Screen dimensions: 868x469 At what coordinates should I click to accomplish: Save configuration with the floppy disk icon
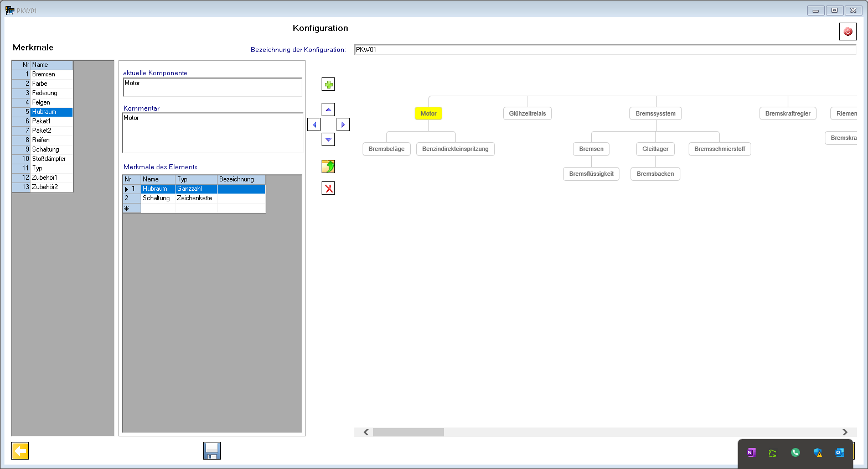pyautogui.click(x=212, y=451)
